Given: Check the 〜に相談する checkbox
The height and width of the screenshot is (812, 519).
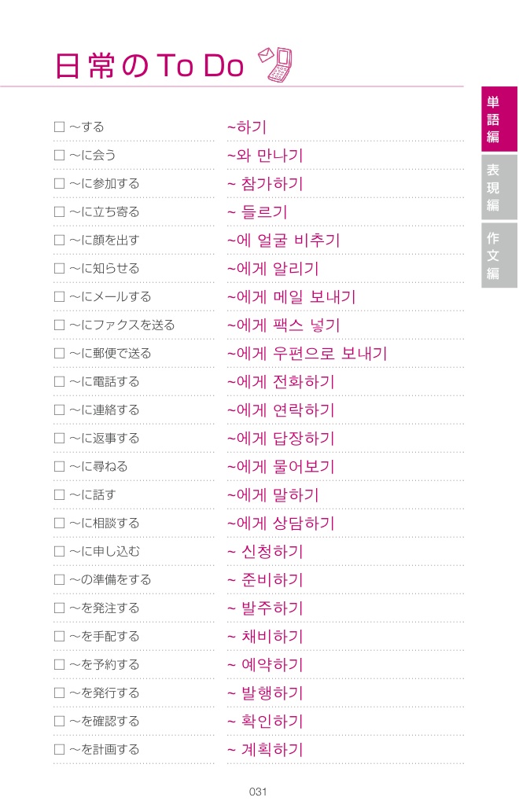Looking at the screenshot, I should tap(59, 523).
